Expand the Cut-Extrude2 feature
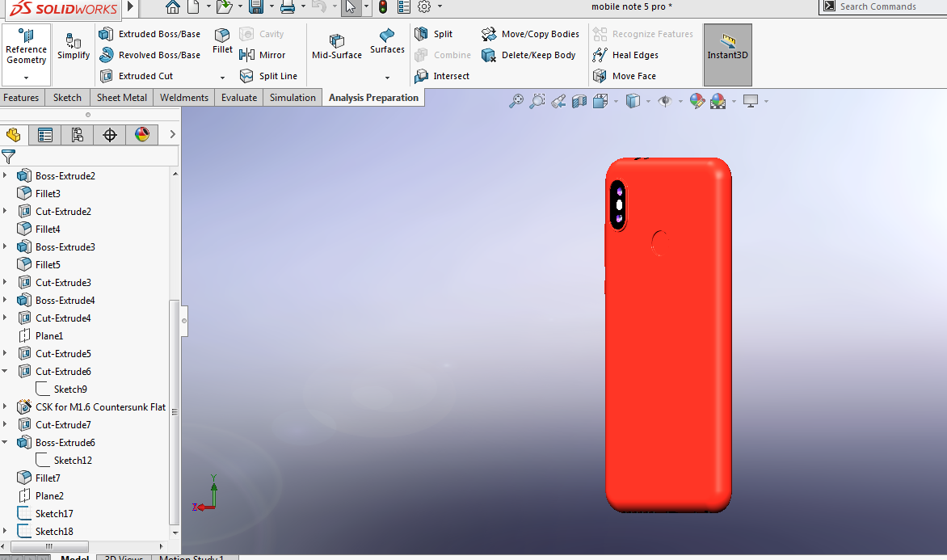The height and width of the screenshot is (560, 947). (5, 211)
